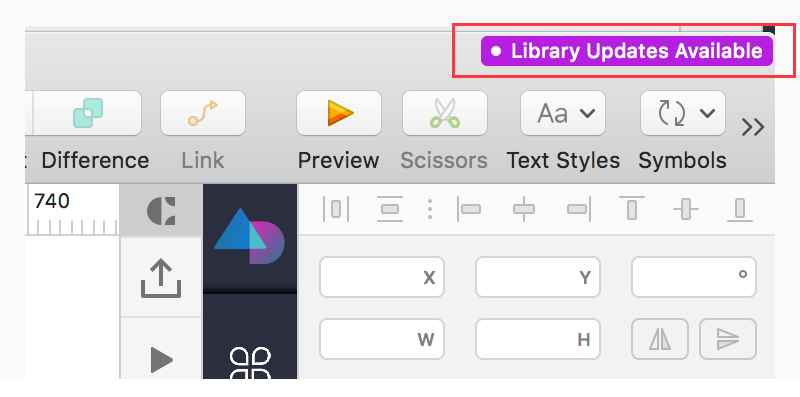Click the four-petal clover icon
The image size is (800, 397).
coord(249,363)
